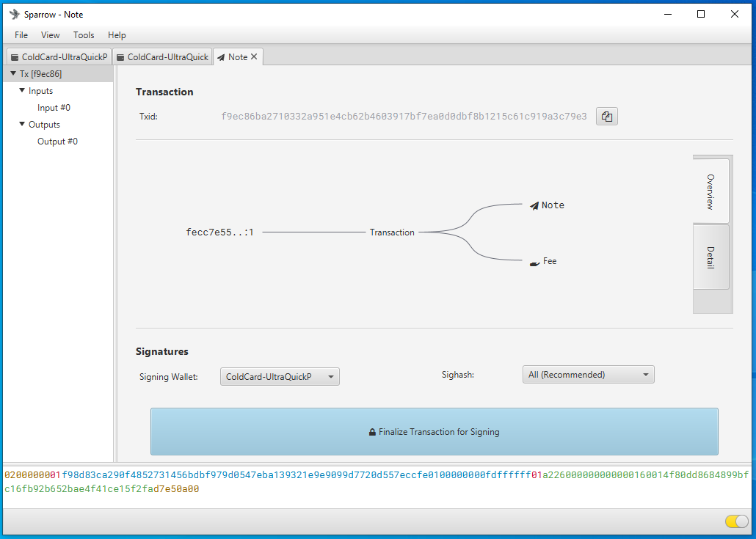Collapse the Inputs tree node

pyautogui.click(x=22, y=90)
